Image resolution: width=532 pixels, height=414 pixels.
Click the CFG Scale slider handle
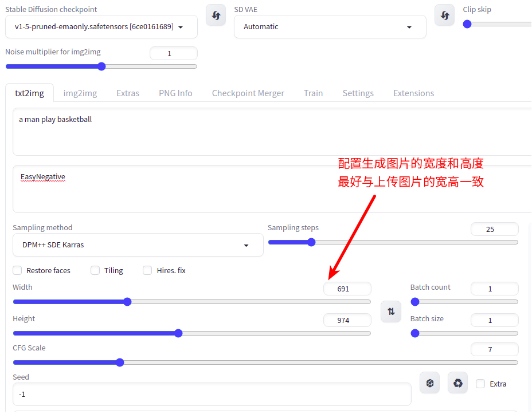pos(119,362)
